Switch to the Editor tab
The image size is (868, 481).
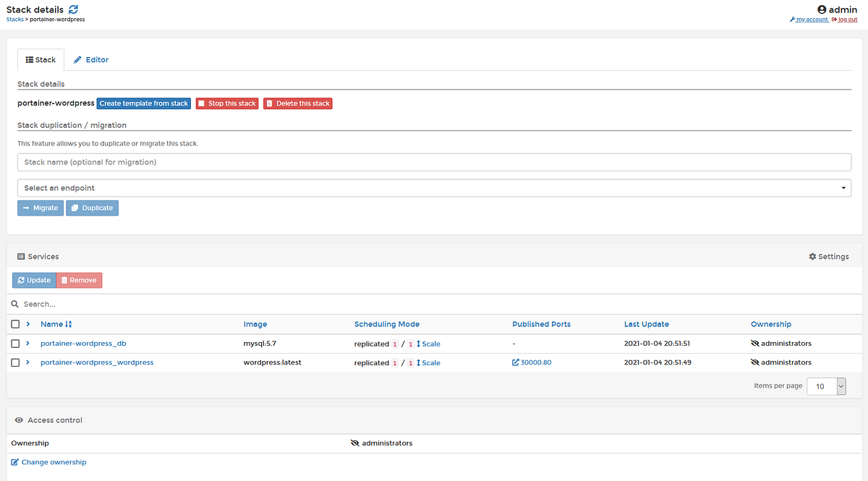[91, 59]
